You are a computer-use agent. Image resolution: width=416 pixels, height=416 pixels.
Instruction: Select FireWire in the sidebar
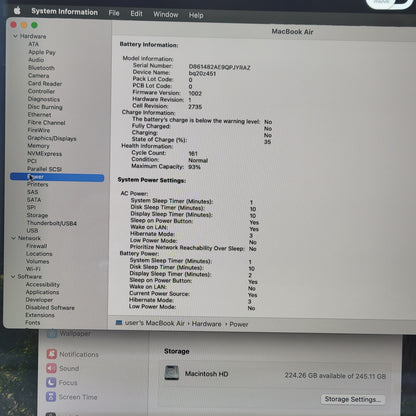pos(39,130)
